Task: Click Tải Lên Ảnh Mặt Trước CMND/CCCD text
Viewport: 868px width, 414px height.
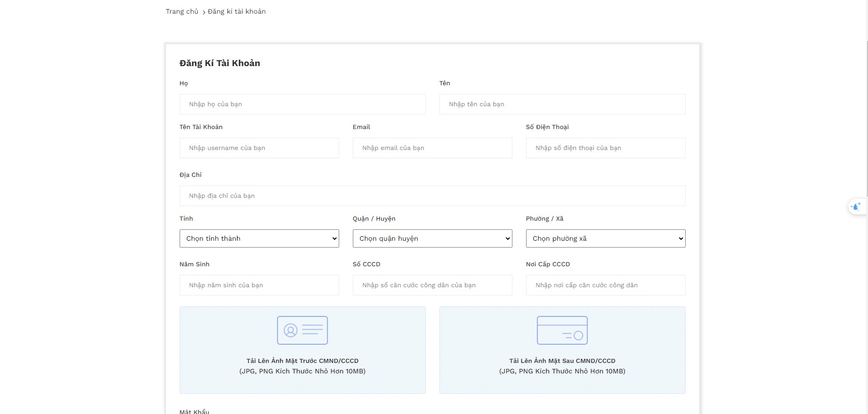Action: coord(302,361)
